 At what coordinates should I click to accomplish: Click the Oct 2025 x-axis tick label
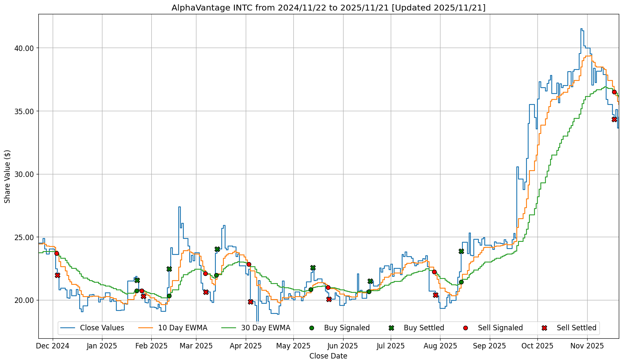click(537, 346)
